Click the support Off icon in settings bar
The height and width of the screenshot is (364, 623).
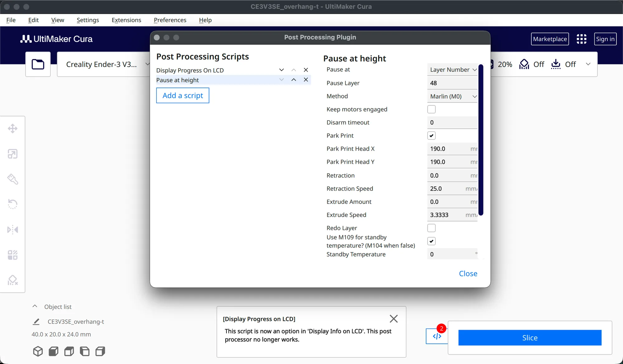click(524, 64)
